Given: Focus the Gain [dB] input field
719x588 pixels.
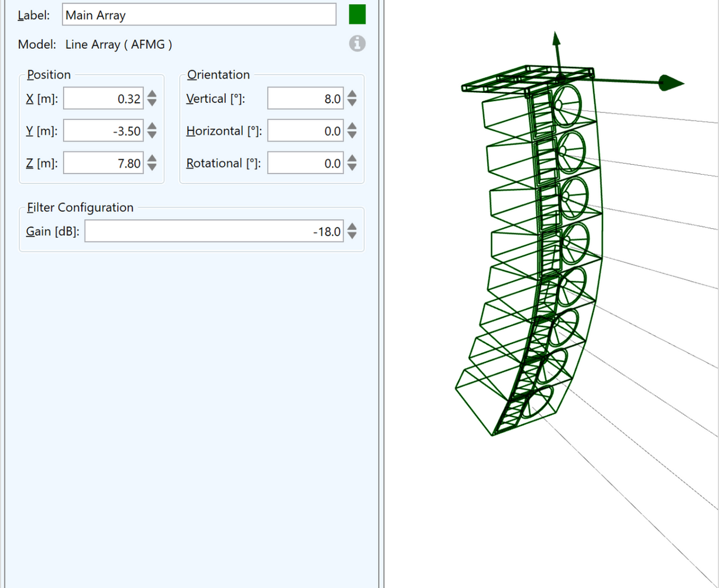Looking at the screenshot, I should coord(214,232).
